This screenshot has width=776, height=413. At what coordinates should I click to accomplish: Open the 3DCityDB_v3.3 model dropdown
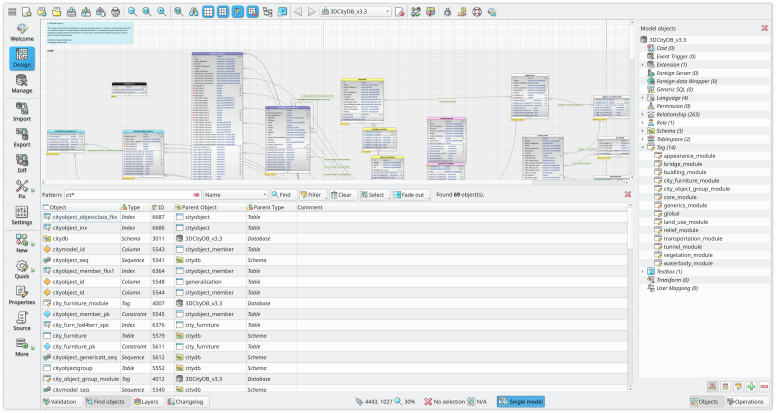[355, 11]
